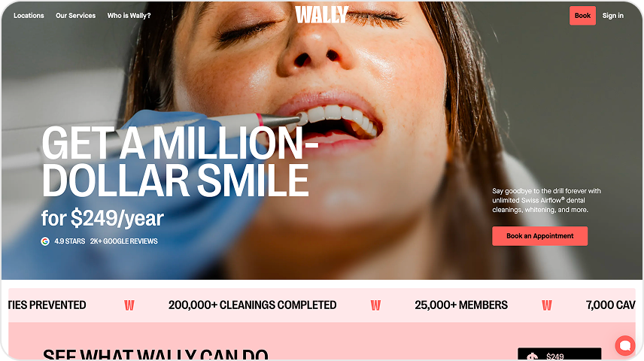Click the Book an Appointment button

click(539, 236)
